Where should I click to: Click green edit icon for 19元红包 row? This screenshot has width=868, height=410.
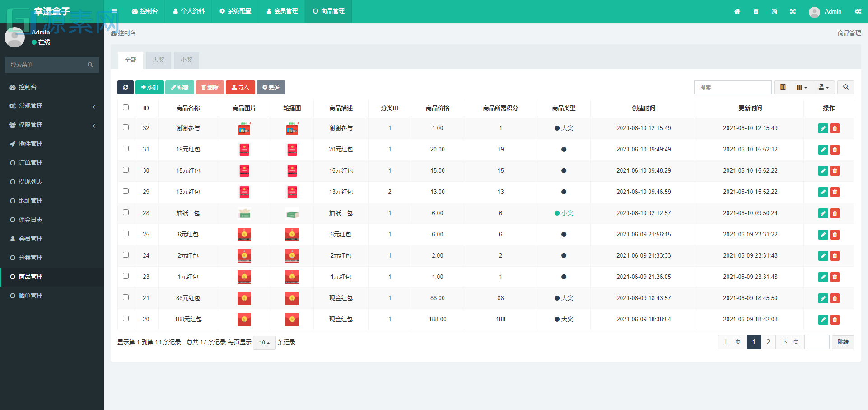[823, 150]
